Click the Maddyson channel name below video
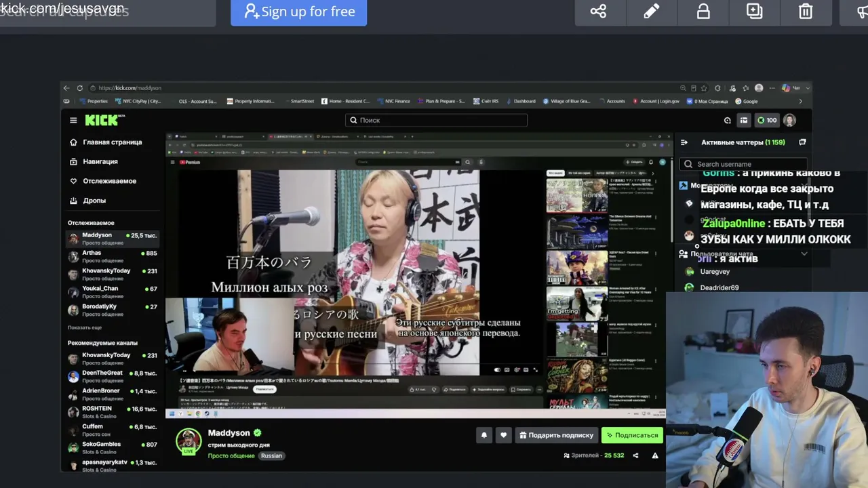Screen dimensions: 868x488 229,432
